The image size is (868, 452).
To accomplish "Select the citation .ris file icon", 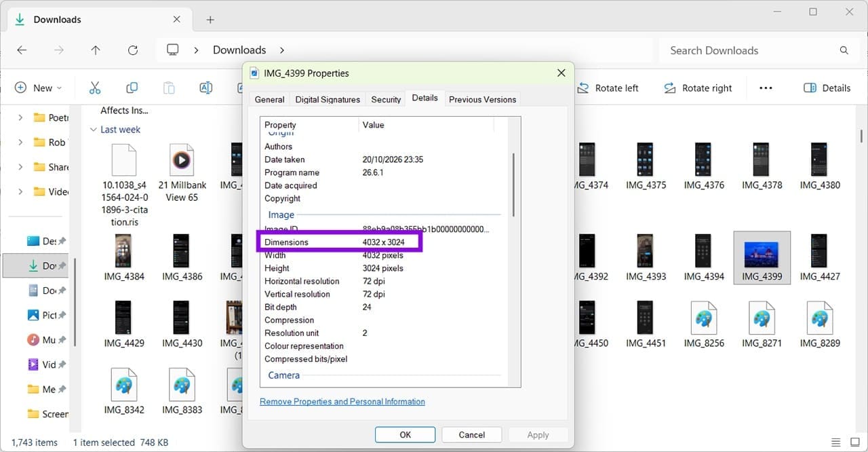I will tap(124, 160).
